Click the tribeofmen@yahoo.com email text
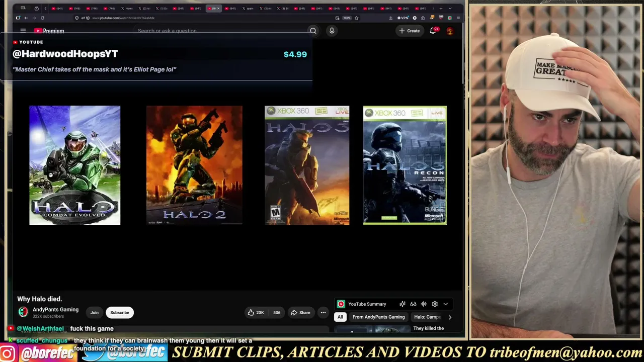The width and height of the screenshot is (644, 362). click(566, 352)
